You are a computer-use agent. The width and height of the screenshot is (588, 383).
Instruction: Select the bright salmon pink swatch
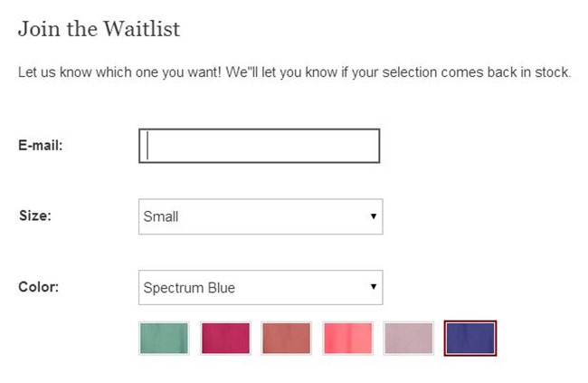347,338
